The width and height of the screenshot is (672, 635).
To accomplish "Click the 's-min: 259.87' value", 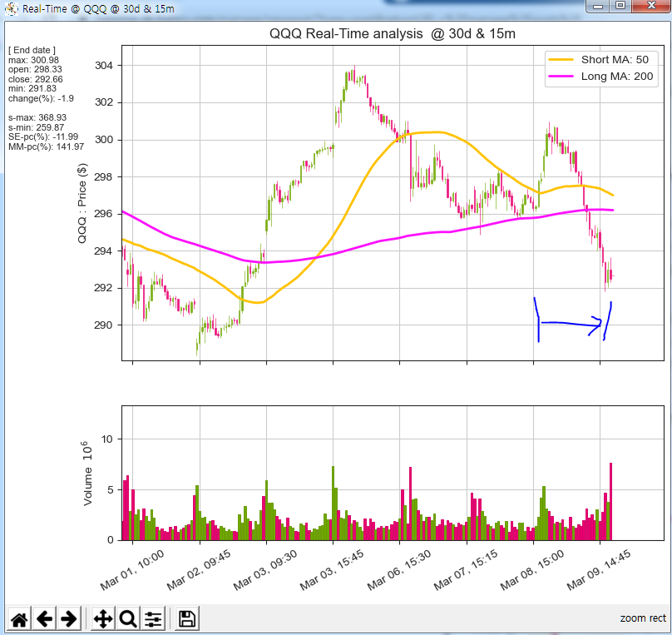I will point(36,127).
